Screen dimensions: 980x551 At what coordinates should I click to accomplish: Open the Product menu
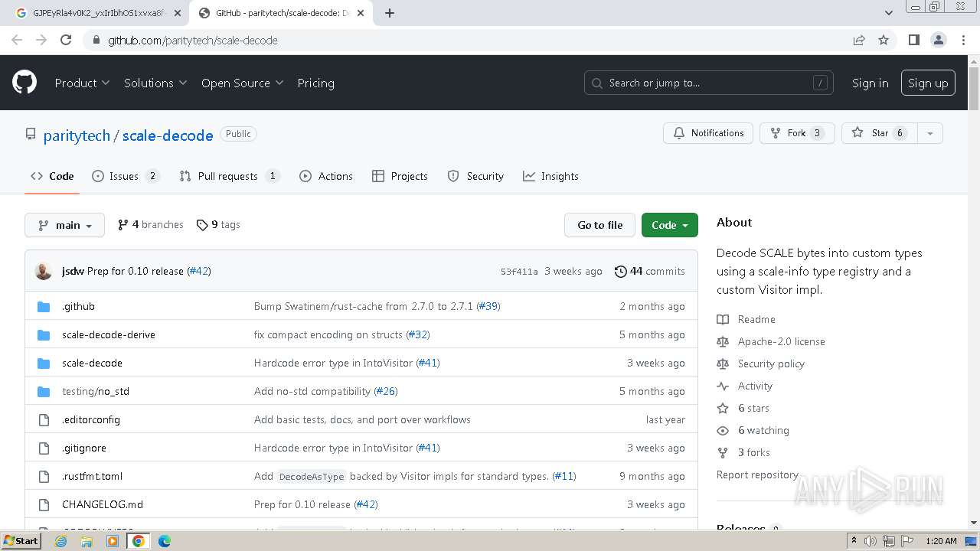(x=82, y=83)
